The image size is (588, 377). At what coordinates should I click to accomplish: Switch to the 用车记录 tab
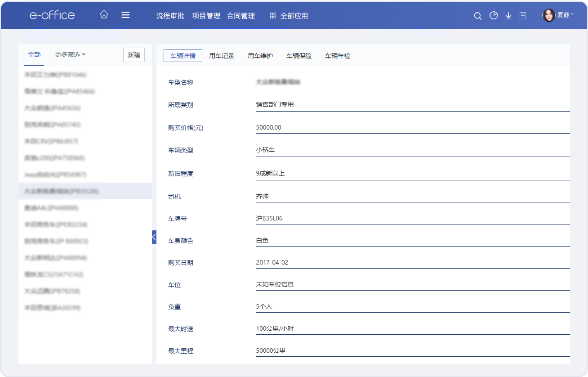pyautogui.click(x=222, y=56)
